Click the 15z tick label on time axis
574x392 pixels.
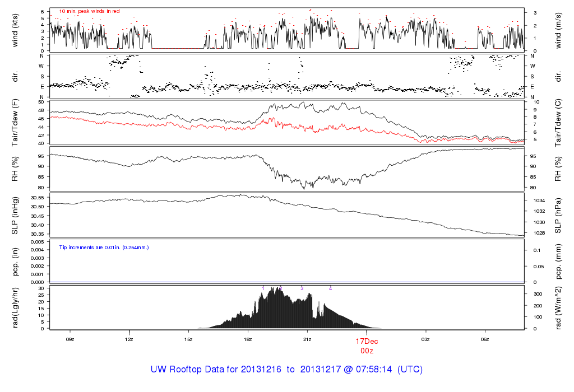click(x=188, y=339)
